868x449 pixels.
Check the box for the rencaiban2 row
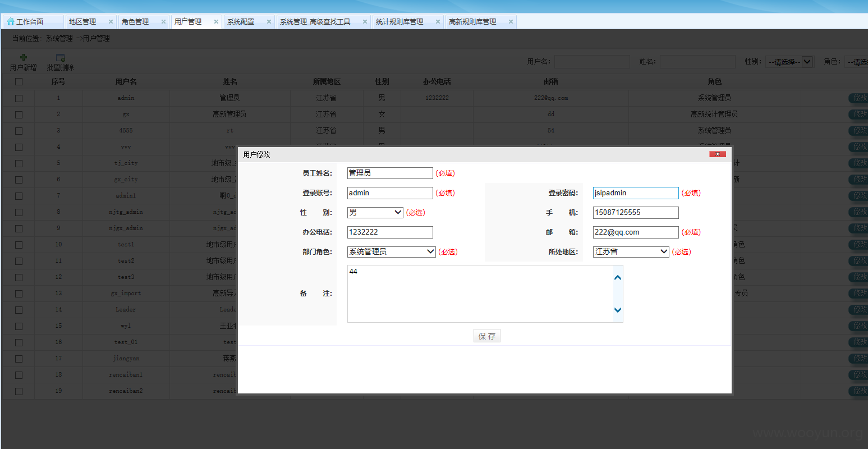point(19,391)
